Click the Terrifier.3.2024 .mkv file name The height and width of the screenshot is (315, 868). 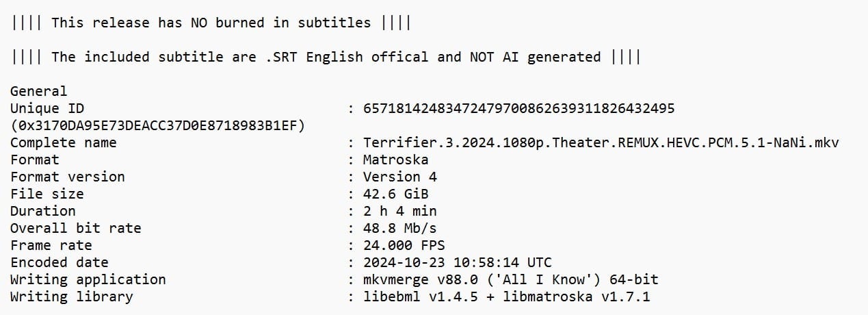click(601, 142)
